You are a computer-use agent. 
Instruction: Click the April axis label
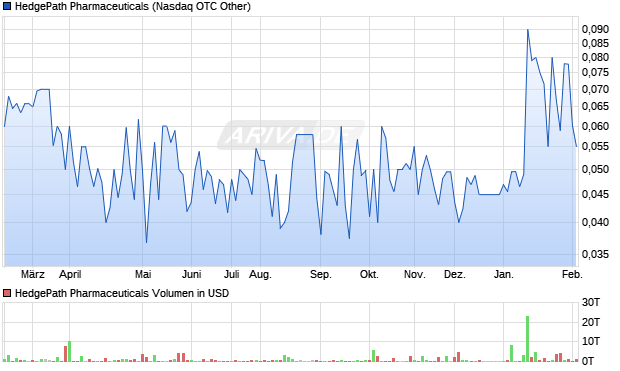70,274
